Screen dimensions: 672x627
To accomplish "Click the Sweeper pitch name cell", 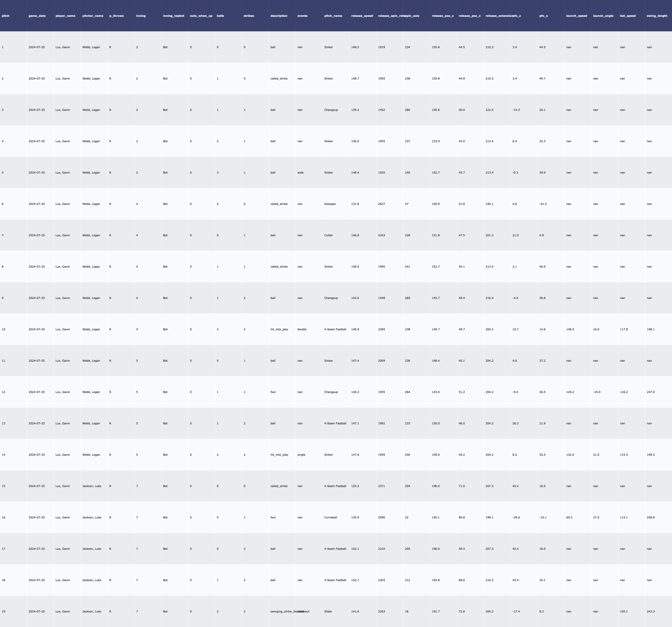I will click(330, 204).
